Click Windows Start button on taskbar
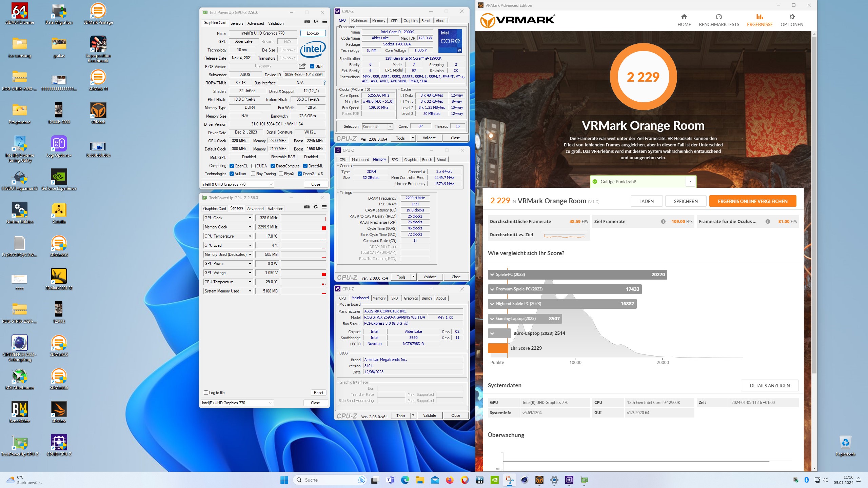This screenshot has width=868, height=488. point(284,480)
